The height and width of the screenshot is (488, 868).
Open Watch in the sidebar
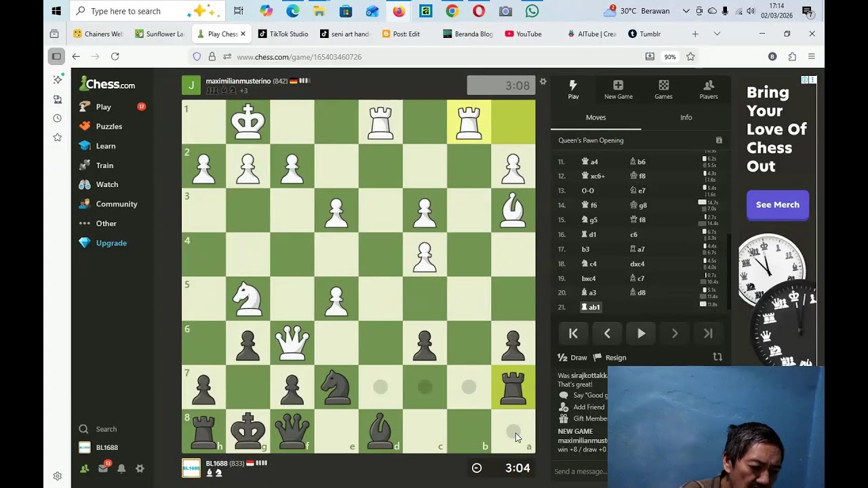[x=106, y=184]
